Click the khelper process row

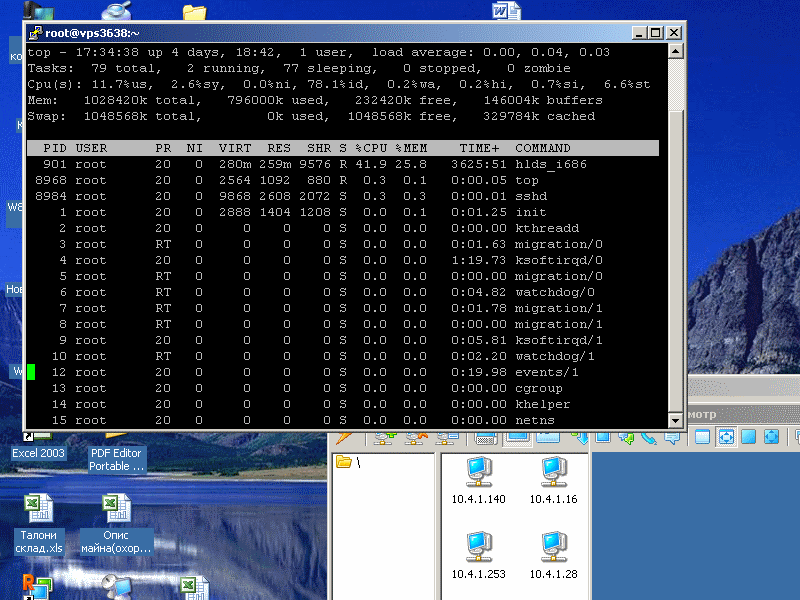(x=343, y=404)
